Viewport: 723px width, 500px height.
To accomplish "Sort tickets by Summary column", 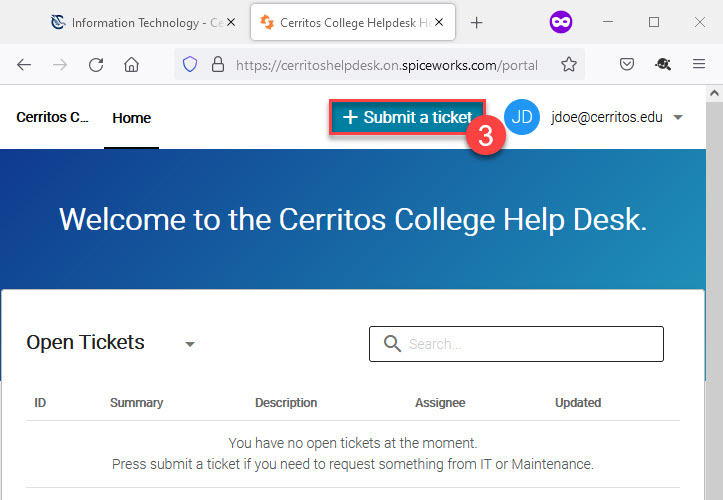I will pyautogui.click(x=136, y=403).
